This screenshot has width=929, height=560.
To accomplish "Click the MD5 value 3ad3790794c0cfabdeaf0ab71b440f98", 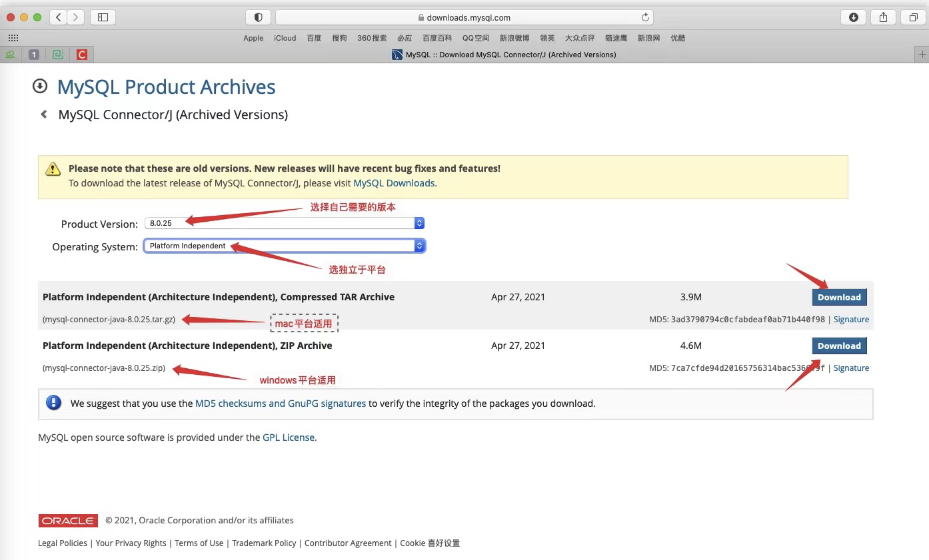I will pyautogui.click(x=748, y=320).
